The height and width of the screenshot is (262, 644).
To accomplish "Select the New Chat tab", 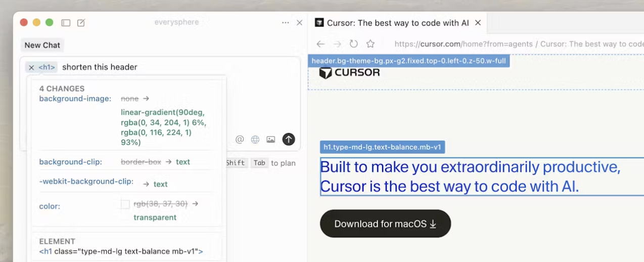I will tap(42, 45).
